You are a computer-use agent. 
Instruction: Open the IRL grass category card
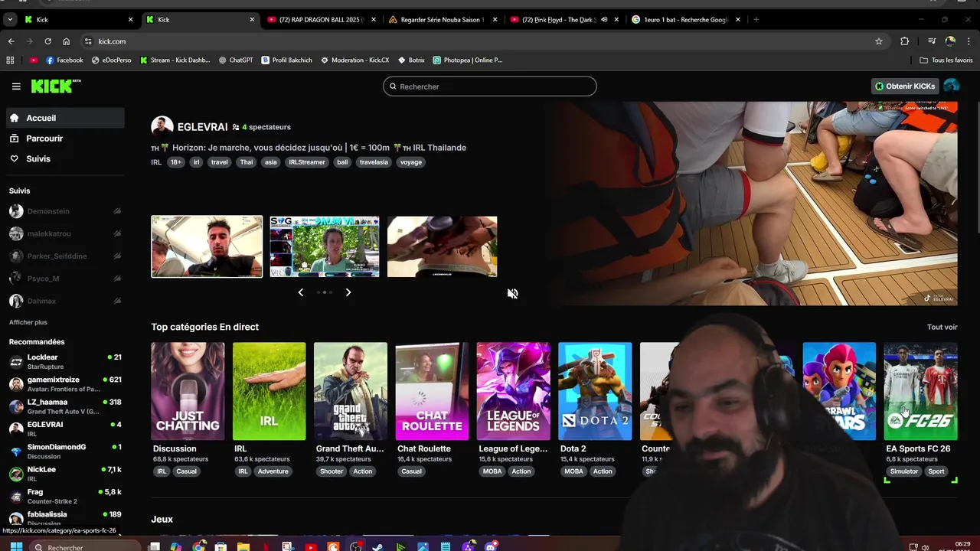269,391
